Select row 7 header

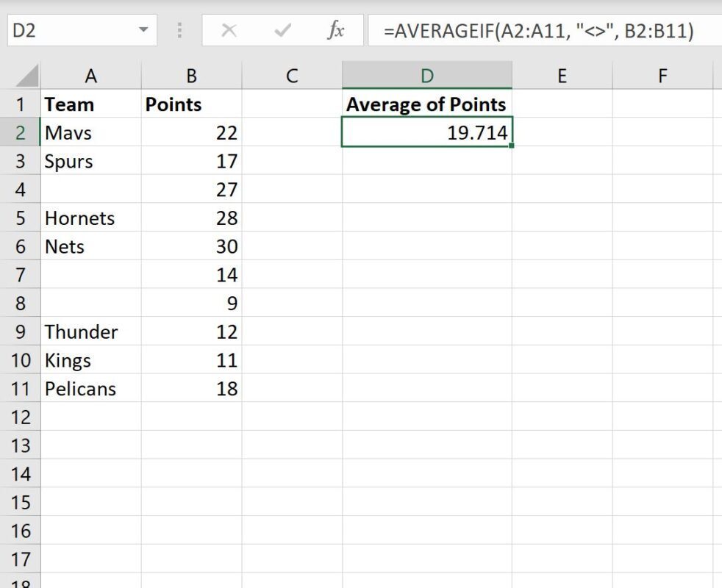tap(21, 274)
